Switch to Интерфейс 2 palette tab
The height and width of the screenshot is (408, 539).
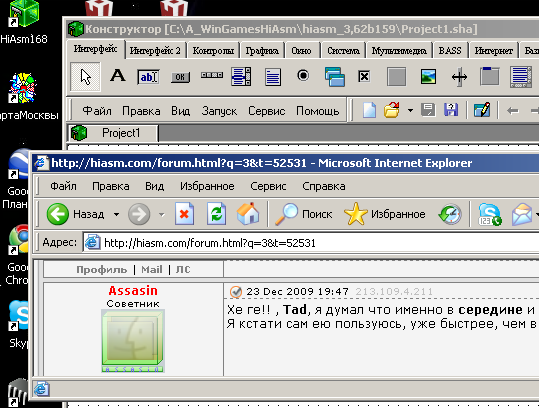155,51
